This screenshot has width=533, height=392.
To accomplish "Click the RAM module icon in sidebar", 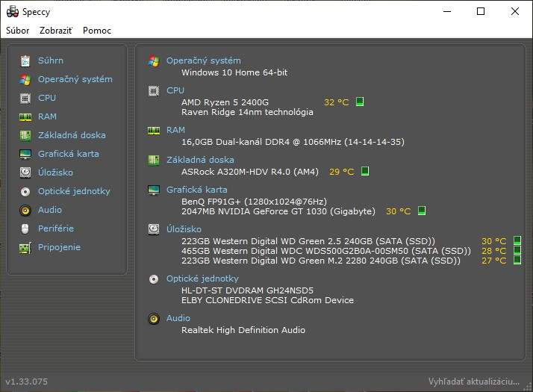I will pos(25,116).
